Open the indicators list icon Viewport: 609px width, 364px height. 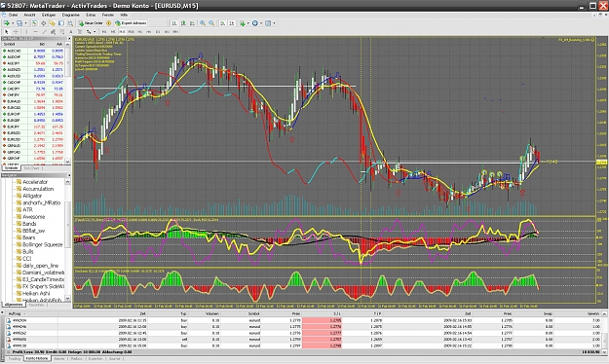242,23
